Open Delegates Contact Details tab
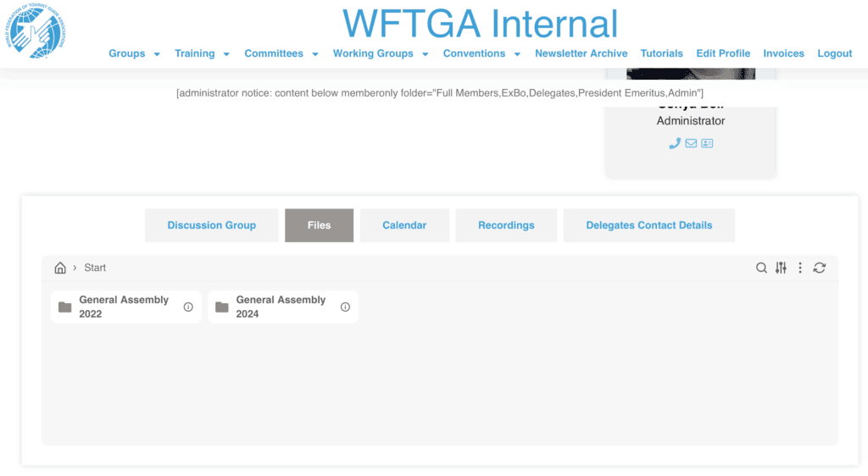This screenshot has width=868, height=476. tap(648, 225)
